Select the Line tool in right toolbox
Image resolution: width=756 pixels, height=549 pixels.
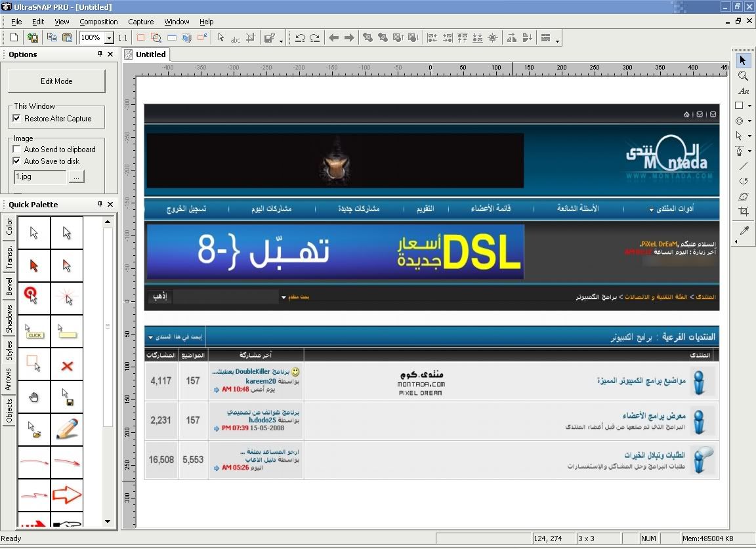click(743, 167)
